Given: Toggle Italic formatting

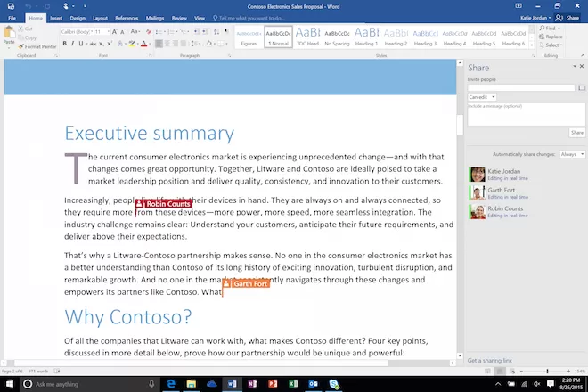Looking at the screenshot, I should click(73, 44).
